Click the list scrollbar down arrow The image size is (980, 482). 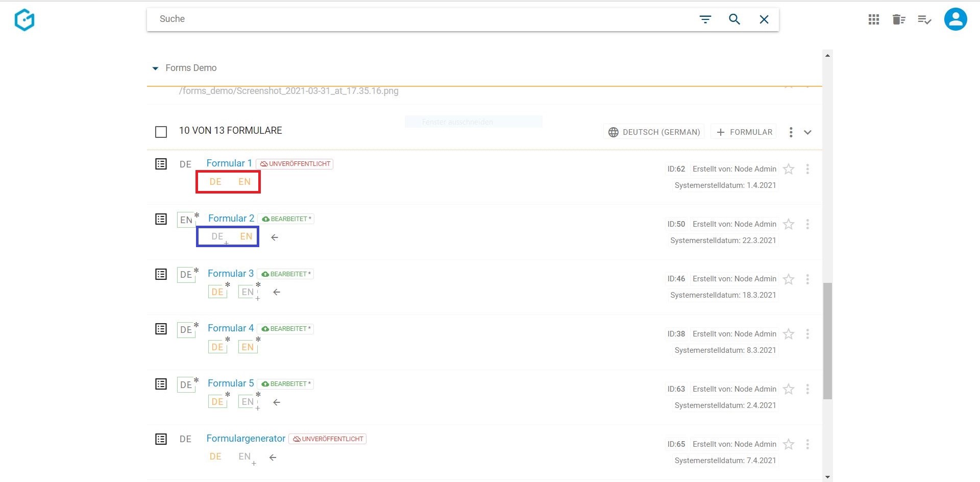click(827, 477)
